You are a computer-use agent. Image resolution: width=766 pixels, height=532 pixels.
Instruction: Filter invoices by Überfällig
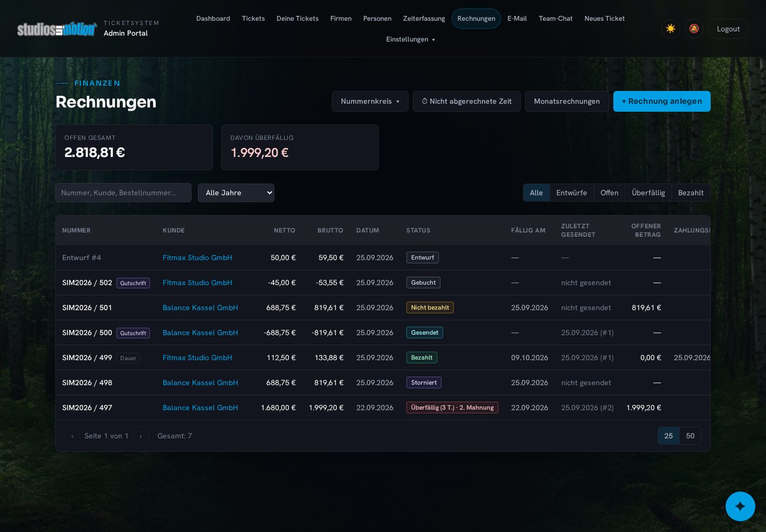click(648, 193)
